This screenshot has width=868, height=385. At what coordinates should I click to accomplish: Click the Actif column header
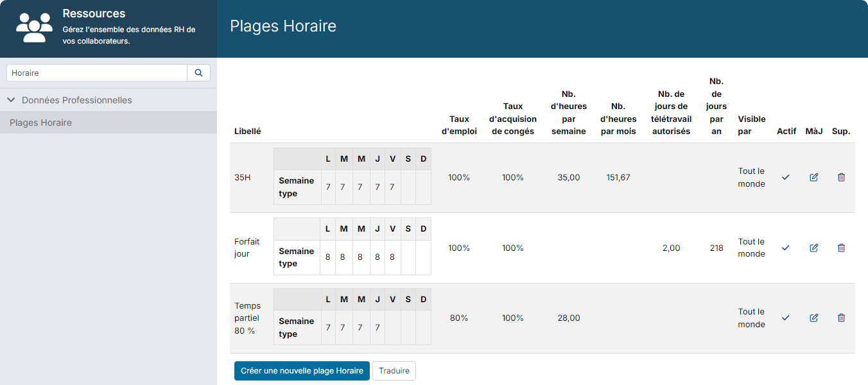(786, 131)
